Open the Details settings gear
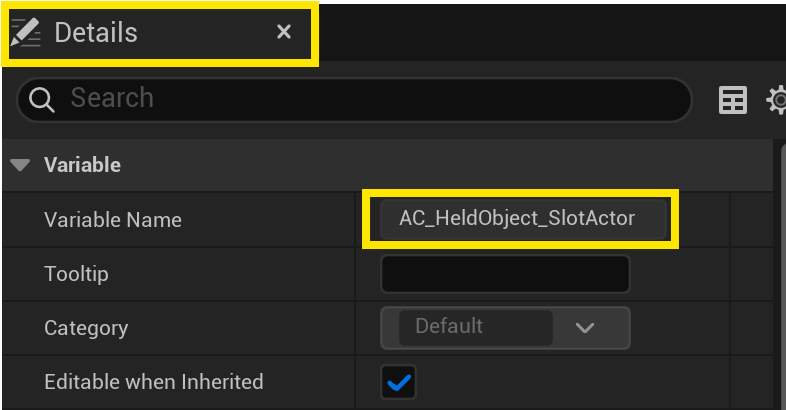Image resolution: width=786 pixels, height=410 pixels. 777,100
